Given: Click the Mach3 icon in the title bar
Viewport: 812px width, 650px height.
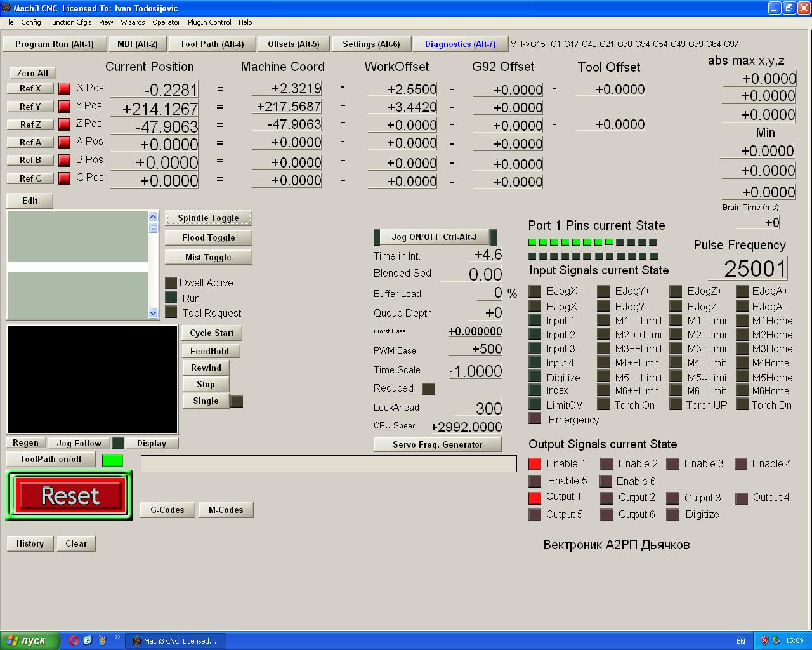Looking at the screenshot, I should tap(6, 8).
